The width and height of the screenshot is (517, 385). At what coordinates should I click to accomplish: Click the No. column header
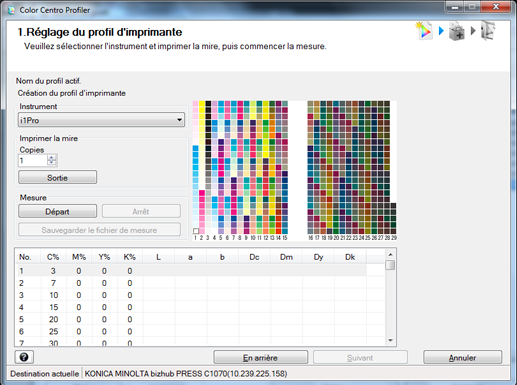click(x=25, y=257)
